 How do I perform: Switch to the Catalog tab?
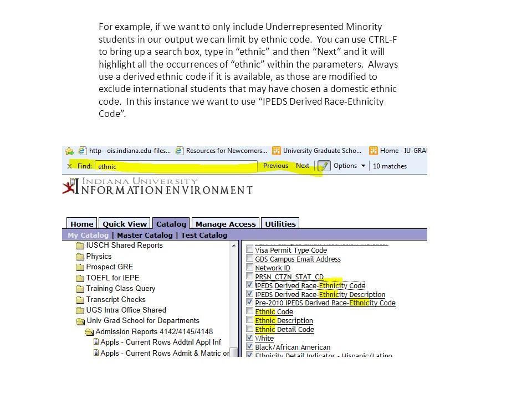coord(171,223)
